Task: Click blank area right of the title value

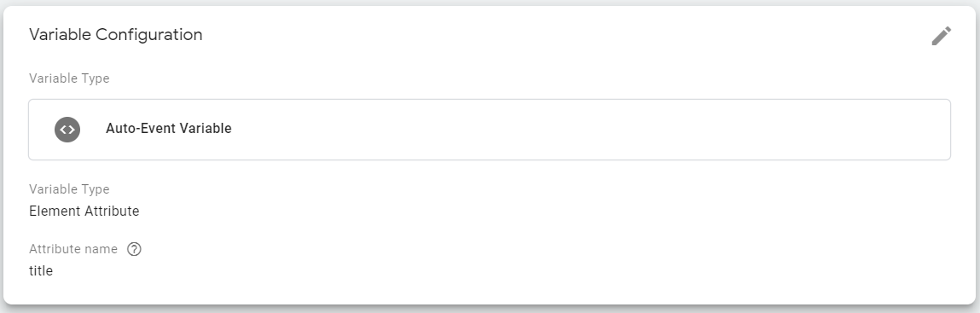Action: click(500, 271)
